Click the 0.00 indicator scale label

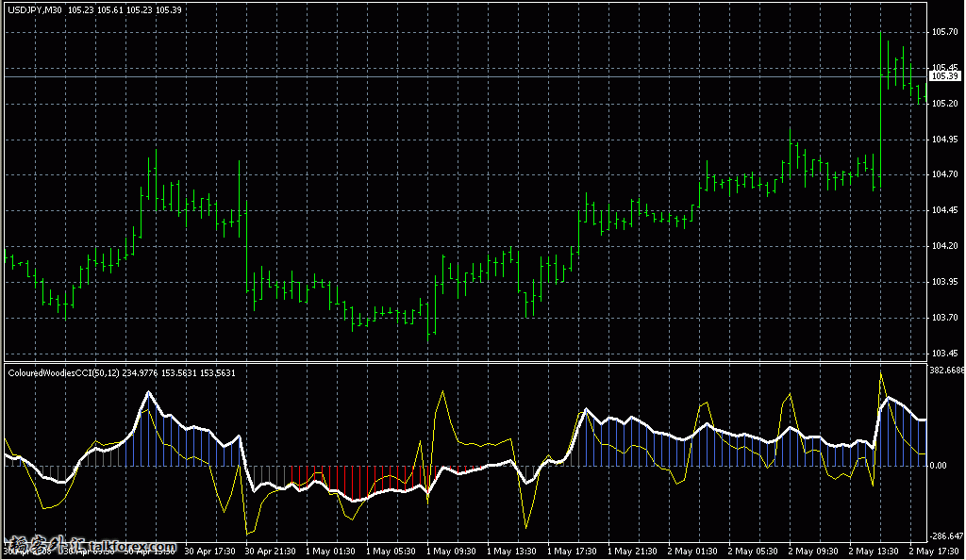click(x=940, y=466)
